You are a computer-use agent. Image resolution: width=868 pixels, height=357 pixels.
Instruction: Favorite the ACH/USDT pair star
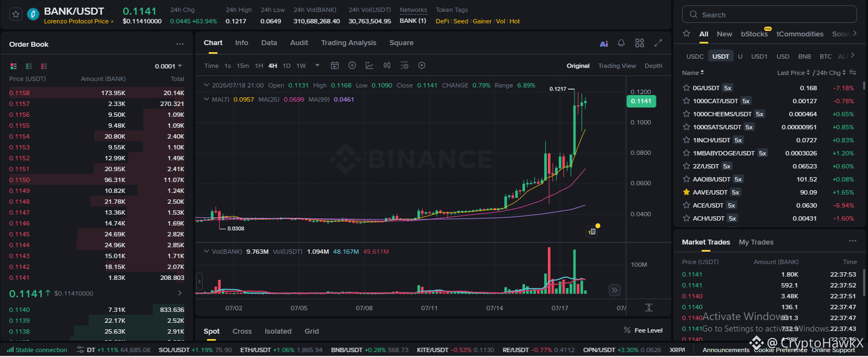686,218
